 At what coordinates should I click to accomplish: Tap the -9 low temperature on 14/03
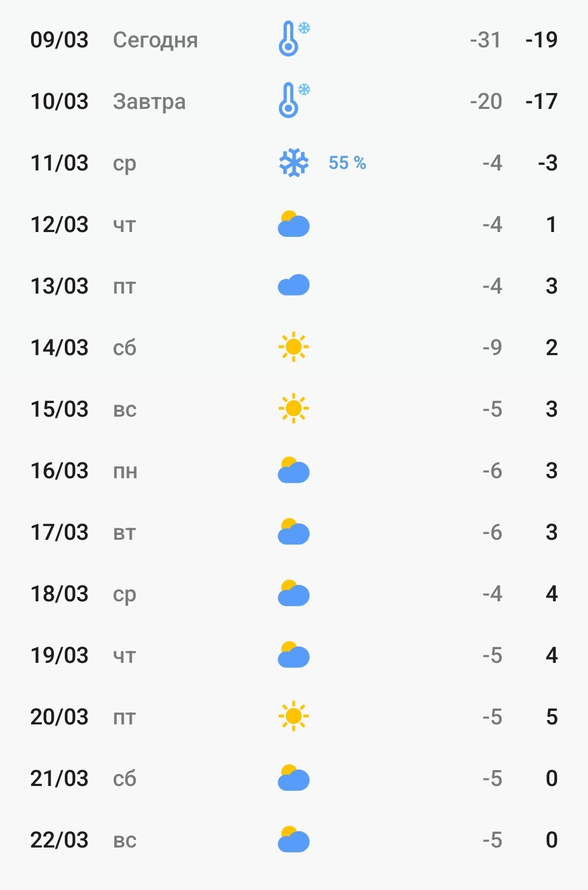(x=492, y=348)
